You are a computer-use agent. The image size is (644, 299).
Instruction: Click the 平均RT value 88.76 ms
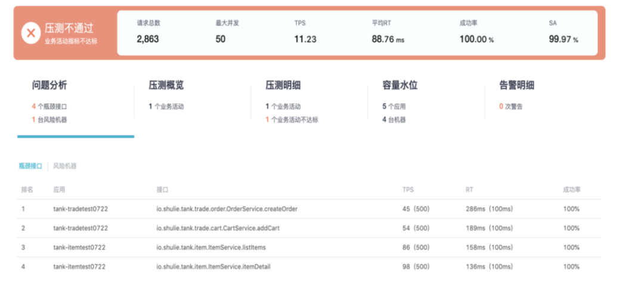[388, 39]
